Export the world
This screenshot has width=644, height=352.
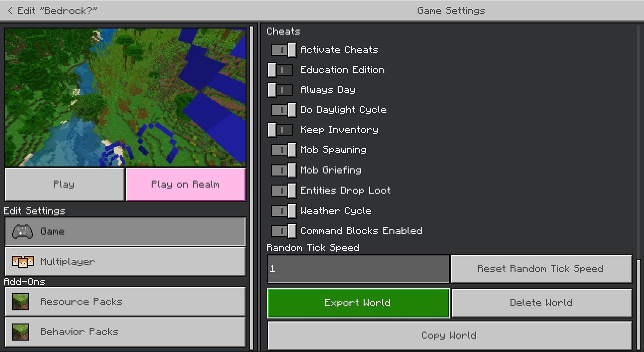pos(357,303)
